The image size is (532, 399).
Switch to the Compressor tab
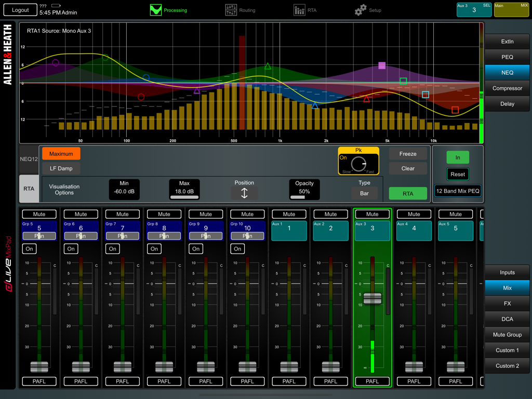click(507, 88)
